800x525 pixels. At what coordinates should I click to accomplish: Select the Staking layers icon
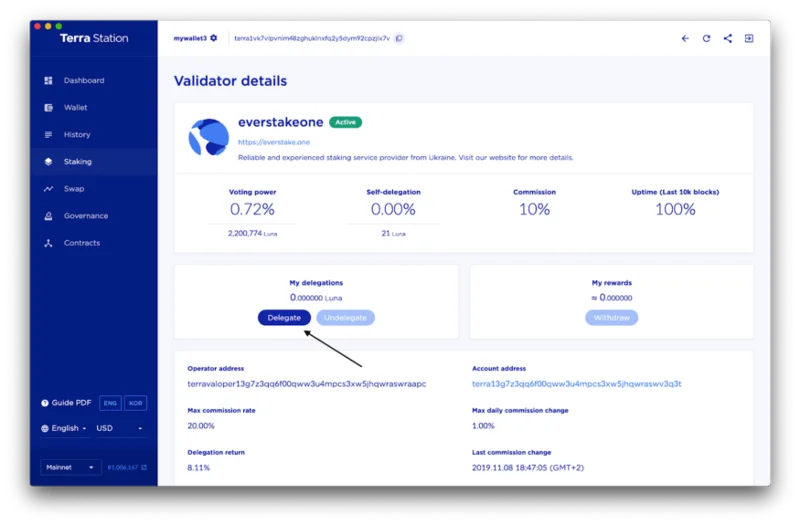(x=48, y=162)
